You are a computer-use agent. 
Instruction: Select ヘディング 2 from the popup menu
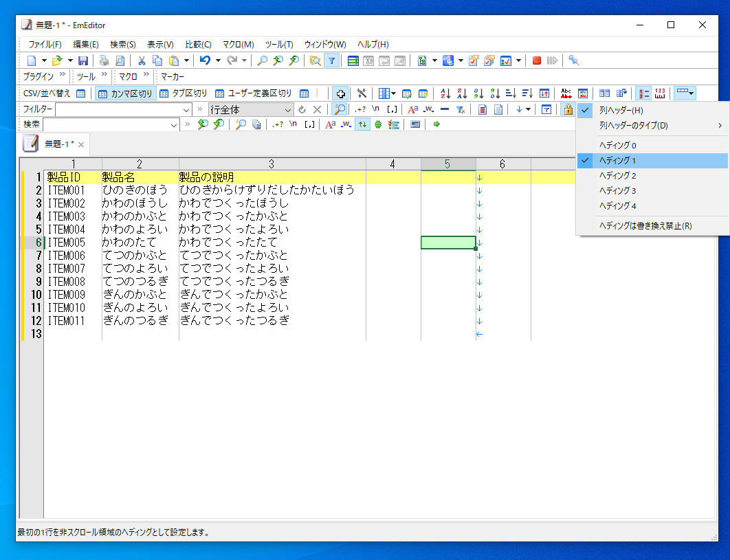click(x=652, y=175)
